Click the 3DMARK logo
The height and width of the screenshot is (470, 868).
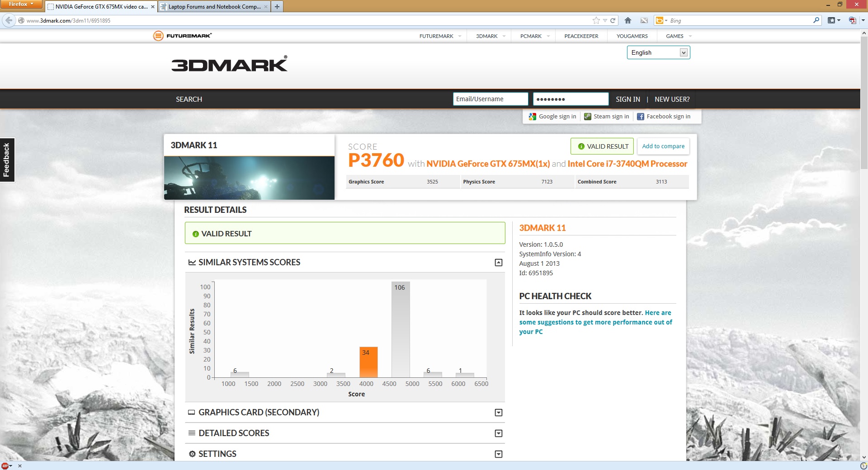point(229,64)
